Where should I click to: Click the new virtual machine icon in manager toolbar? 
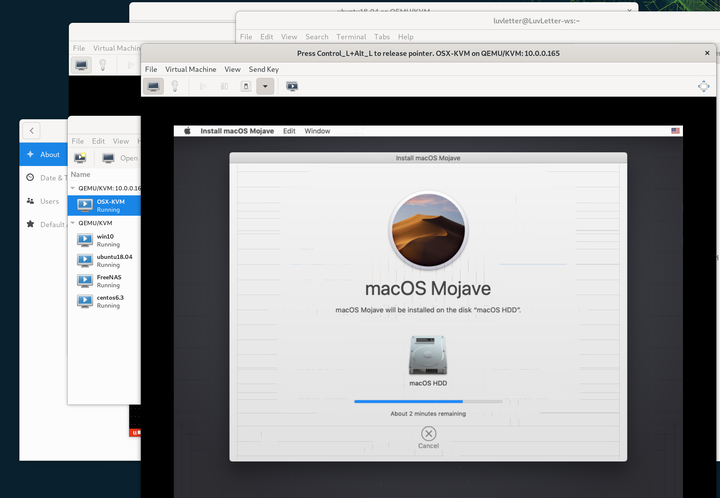pos(80,158)
